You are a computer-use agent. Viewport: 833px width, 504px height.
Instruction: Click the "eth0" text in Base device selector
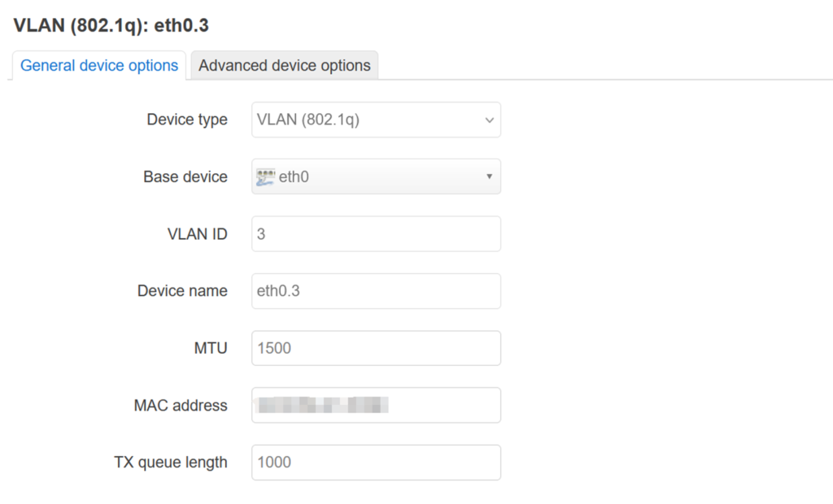pos(294,176)
